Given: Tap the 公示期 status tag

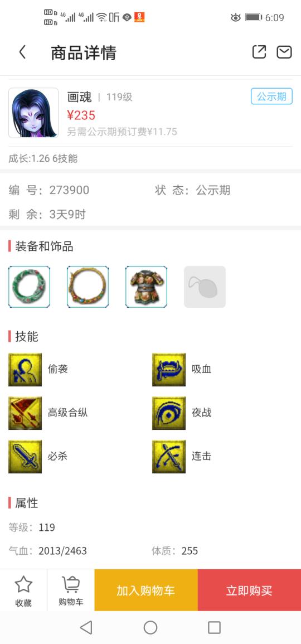Looking at the screenshot, I should pyautogui.click(x=272, y=96).
